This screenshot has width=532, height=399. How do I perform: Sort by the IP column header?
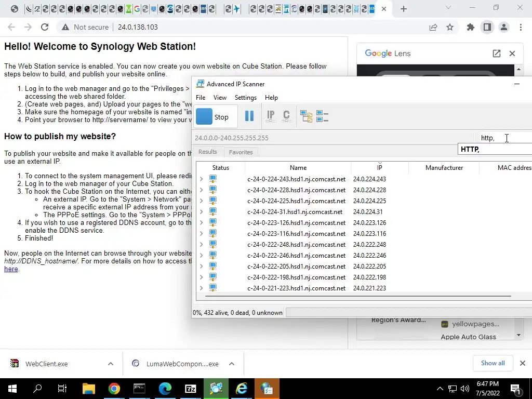380,168
